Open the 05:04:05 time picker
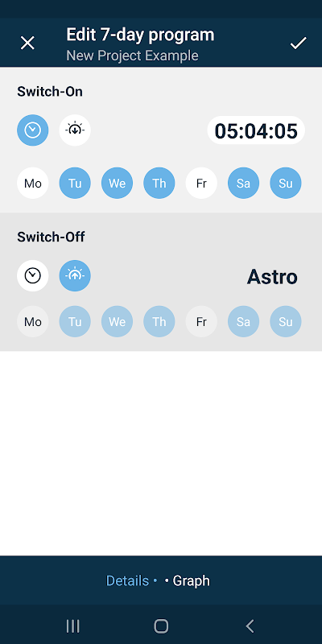 tap(256, 130)
